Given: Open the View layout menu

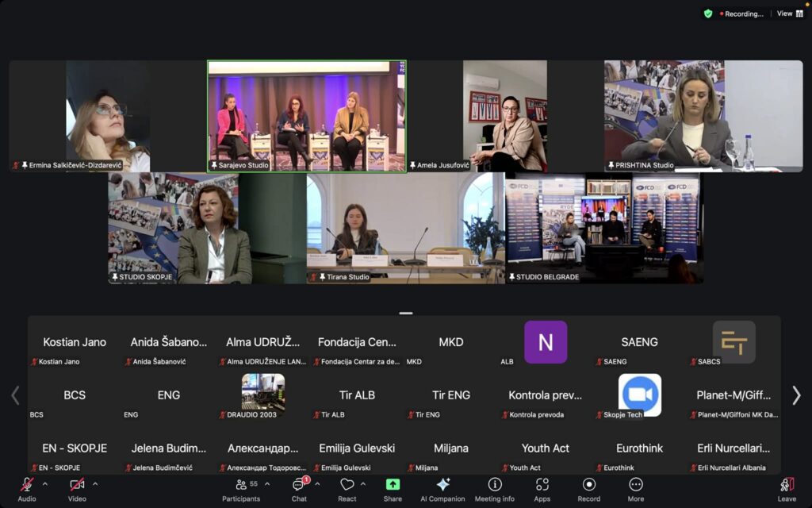Looking at the screenshot, I should (x=790, y=13).
